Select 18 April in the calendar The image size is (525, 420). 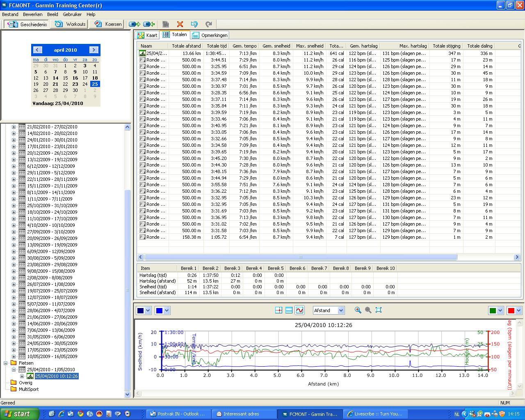pos(95,78)
